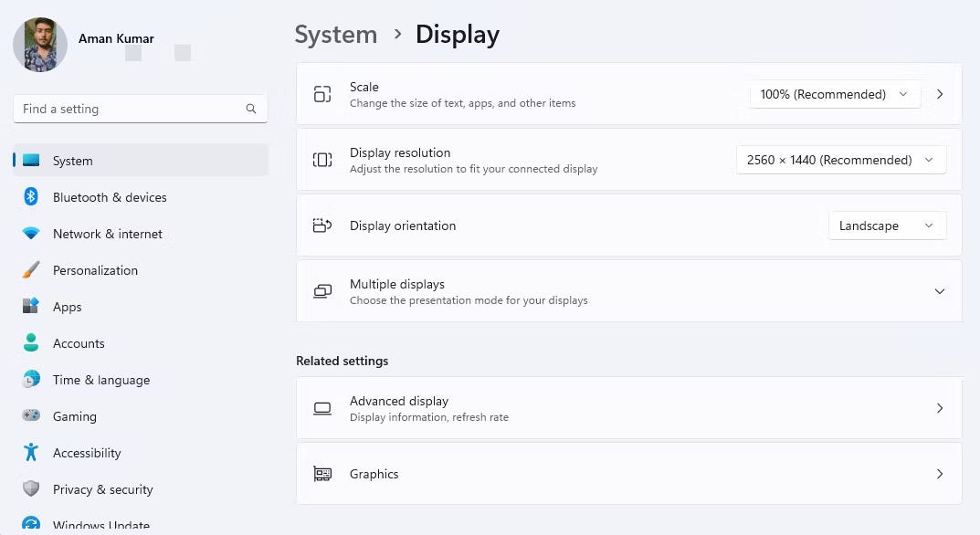This screenshot has height=535, width=980.
Task: Select the Time & language icon
Action: (x=30, y=380)
